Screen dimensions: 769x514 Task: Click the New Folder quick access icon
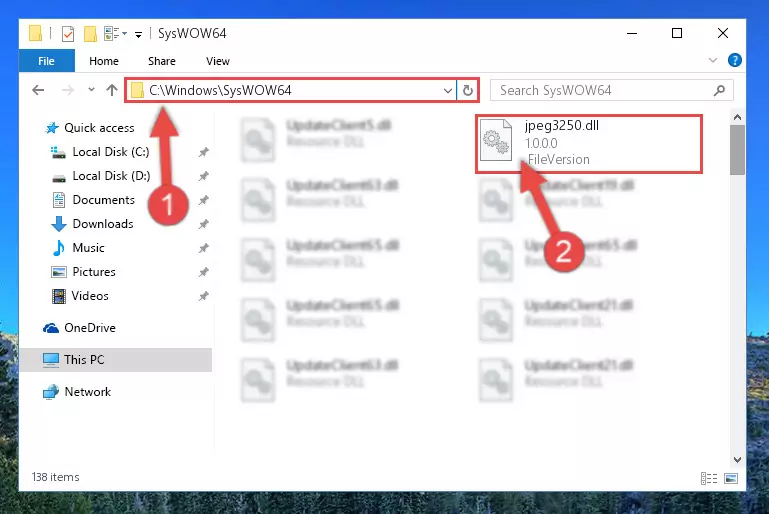coord(90,34)
